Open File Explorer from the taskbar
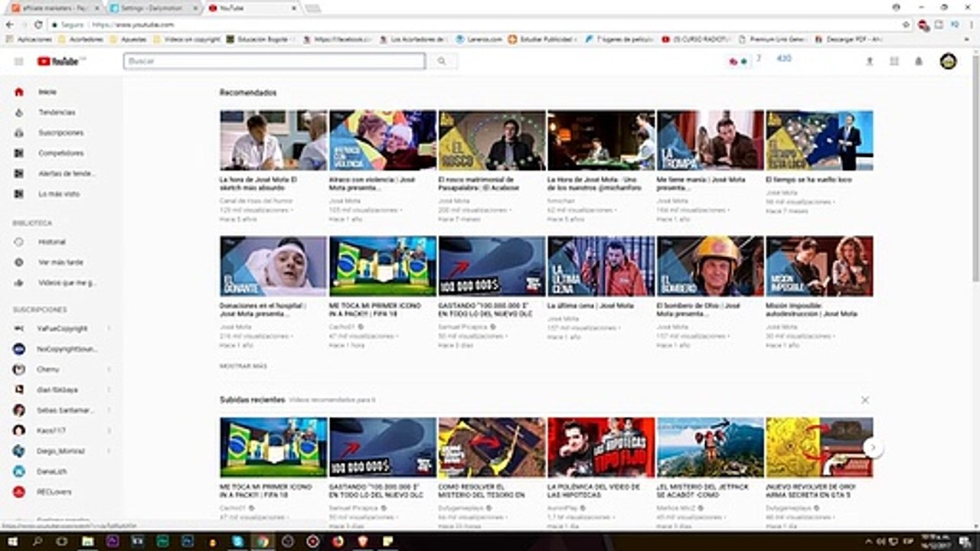Screen dimensions: 980x551 pos(87,541)
